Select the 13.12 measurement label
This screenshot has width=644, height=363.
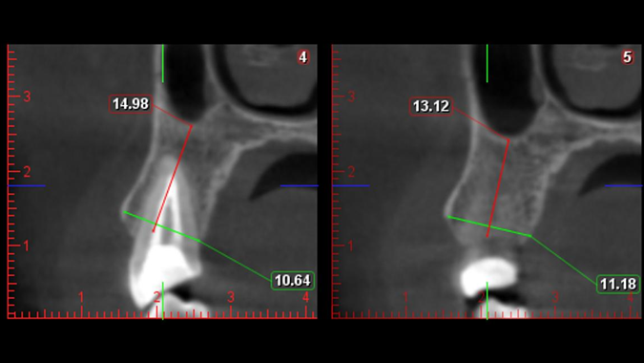click(431, 106)
